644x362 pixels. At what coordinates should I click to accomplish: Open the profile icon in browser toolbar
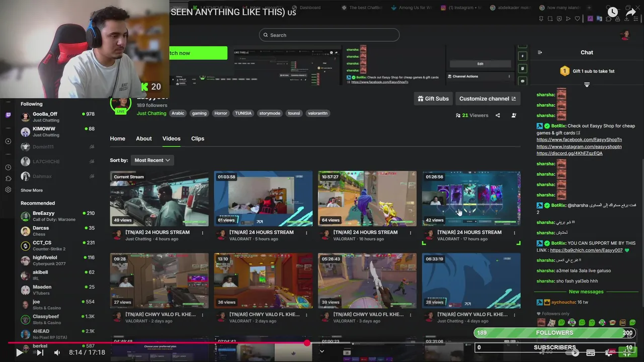tap(618, 19)
